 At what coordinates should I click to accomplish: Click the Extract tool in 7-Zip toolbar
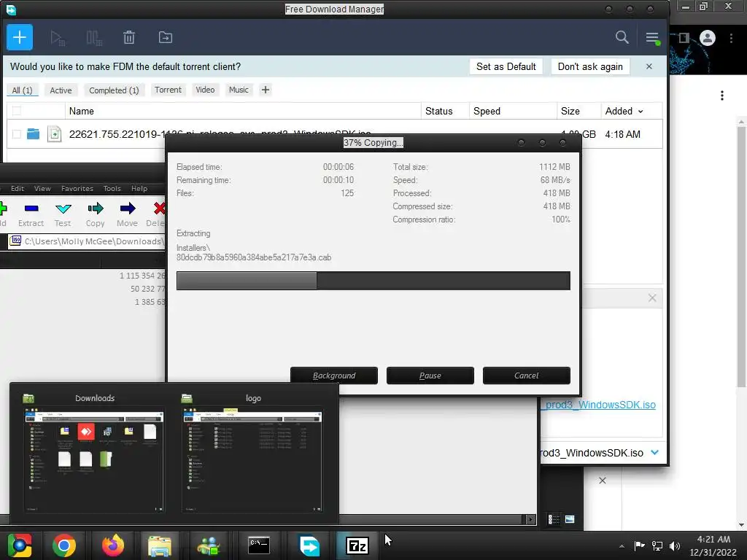[31, 214]
